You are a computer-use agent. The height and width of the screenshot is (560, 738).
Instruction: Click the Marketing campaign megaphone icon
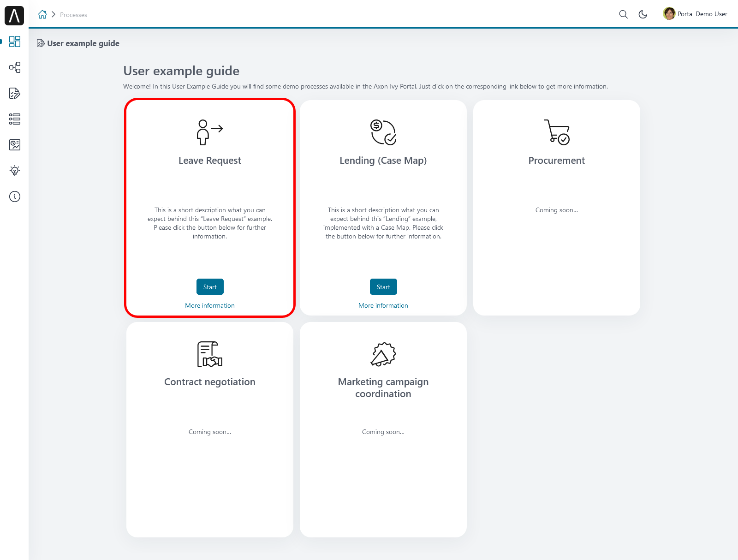(383, 354)
